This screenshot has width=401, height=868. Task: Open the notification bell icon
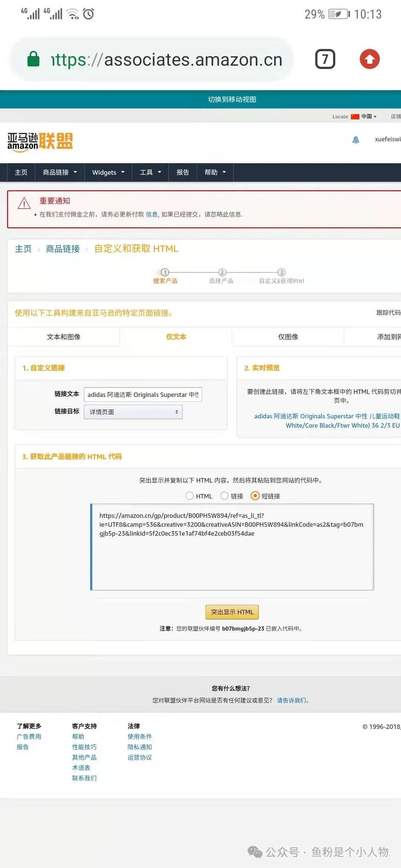tap(356, 139)
